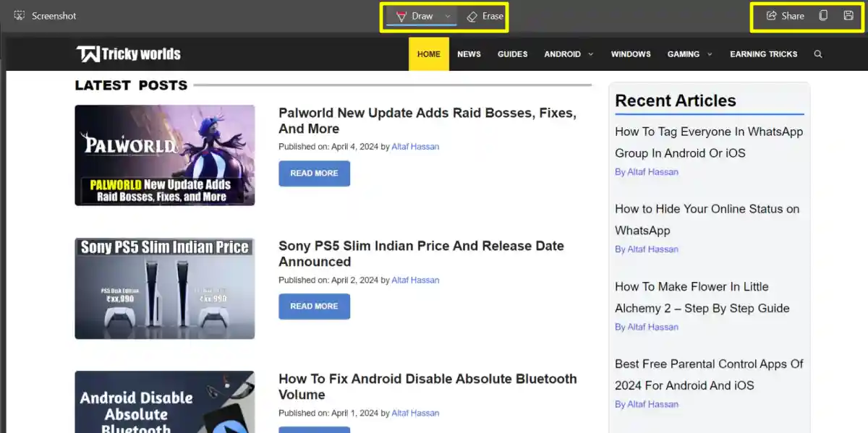
Task: Open the Sony PS5 Slim article thumbnail
Action: point(164,288)
